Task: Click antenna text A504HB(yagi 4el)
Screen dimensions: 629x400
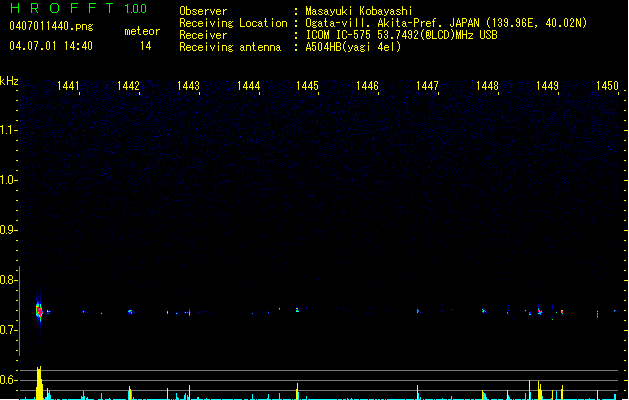Action: coord(353,47)
